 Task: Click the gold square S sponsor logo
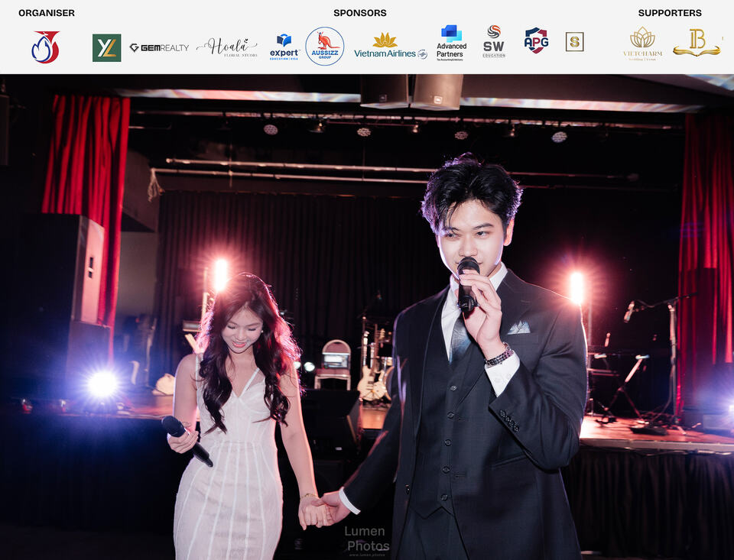click(574, 42)
